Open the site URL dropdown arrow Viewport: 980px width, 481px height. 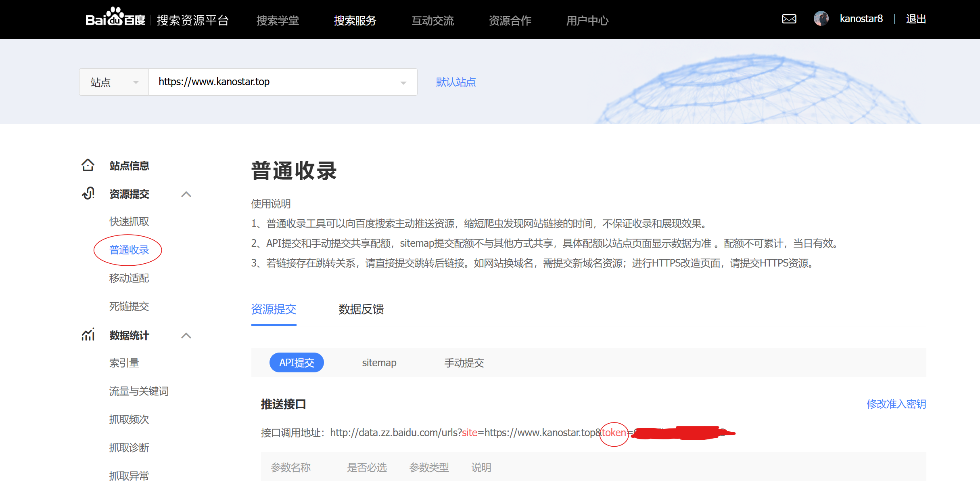403,83
